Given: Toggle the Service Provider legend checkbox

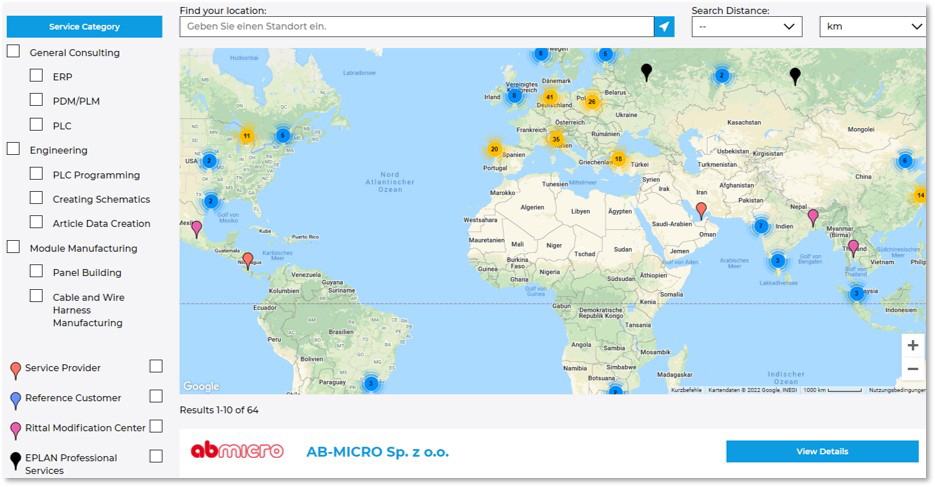Looking at the screenshot, I should click(x=156, y=367).
